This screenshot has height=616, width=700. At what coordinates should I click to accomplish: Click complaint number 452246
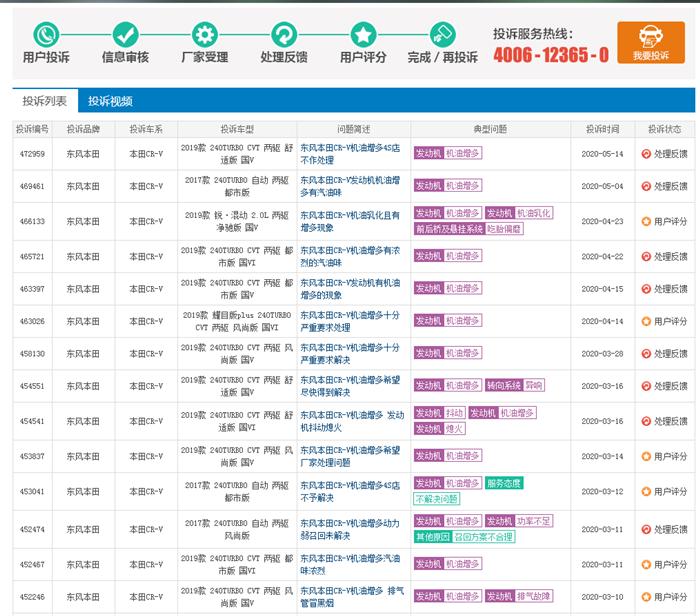click(x=32, y=597)
